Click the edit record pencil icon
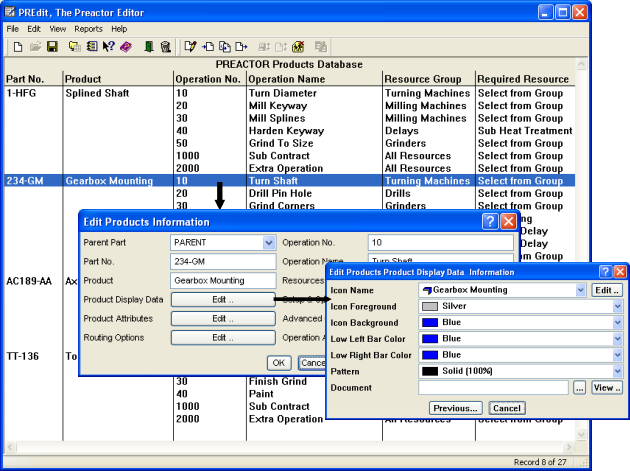Image resolution: width=630 pixels, height=471 pixels. pos(190,47)
